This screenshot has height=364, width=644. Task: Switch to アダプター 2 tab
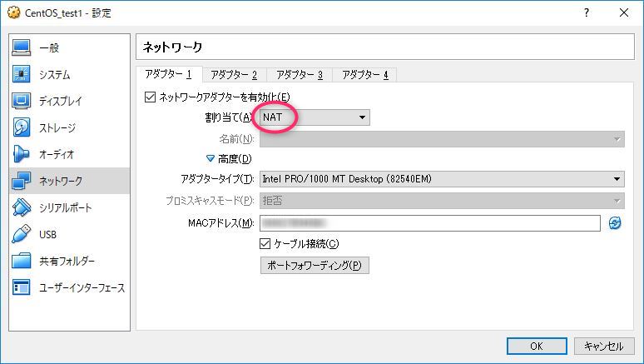coord(234,75)
